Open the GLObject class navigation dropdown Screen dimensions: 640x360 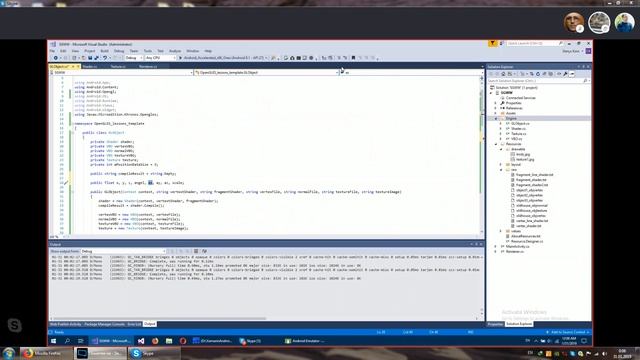click(x=267, y=72)
